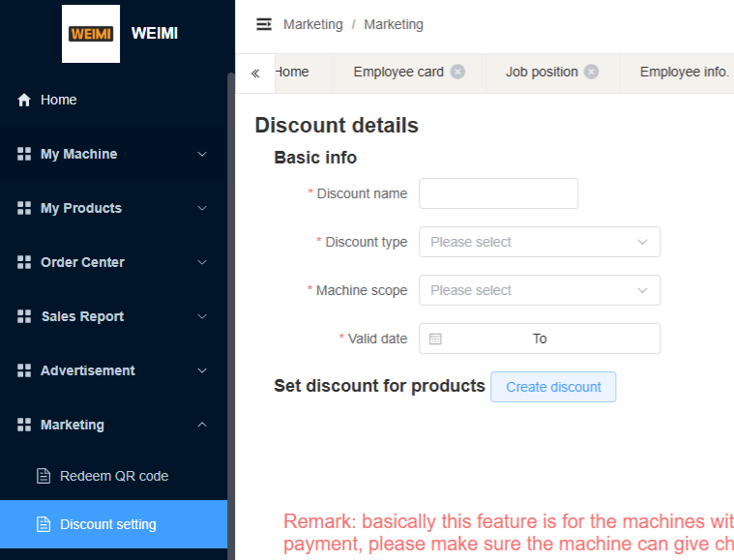Click the Redeem QR code document icon
This screenshot has height=560, width=734.
pyautogui.click(x=44, y=476)
